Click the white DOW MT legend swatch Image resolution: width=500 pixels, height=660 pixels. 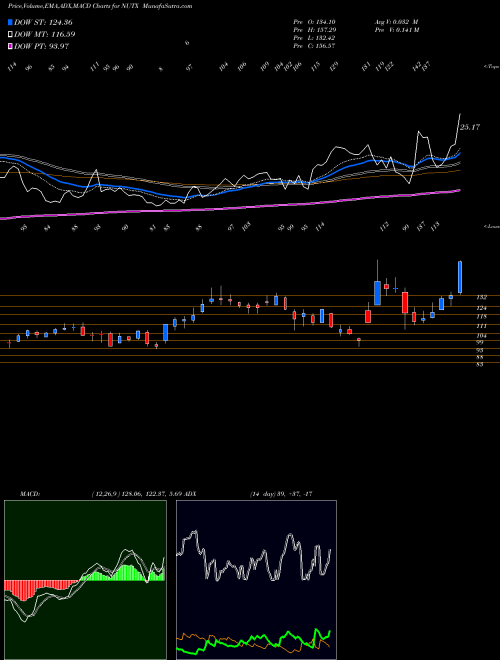(x=11, y=34)
